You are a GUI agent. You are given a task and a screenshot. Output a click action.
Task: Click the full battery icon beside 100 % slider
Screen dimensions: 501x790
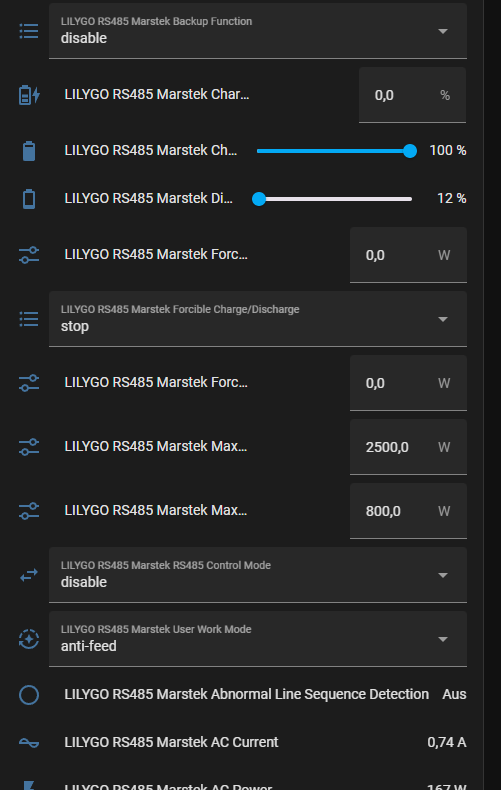[x=29, y=151]
